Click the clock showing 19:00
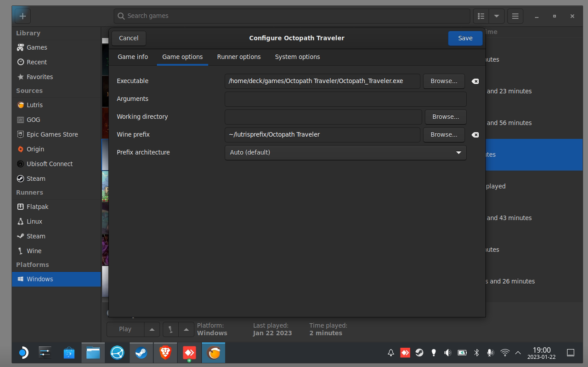Screen dimensions: 588x367 542,353
